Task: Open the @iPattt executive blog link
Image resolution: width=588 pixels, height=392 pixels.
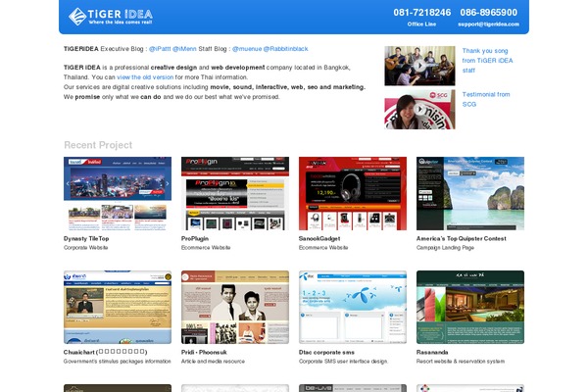Action: 160,49
